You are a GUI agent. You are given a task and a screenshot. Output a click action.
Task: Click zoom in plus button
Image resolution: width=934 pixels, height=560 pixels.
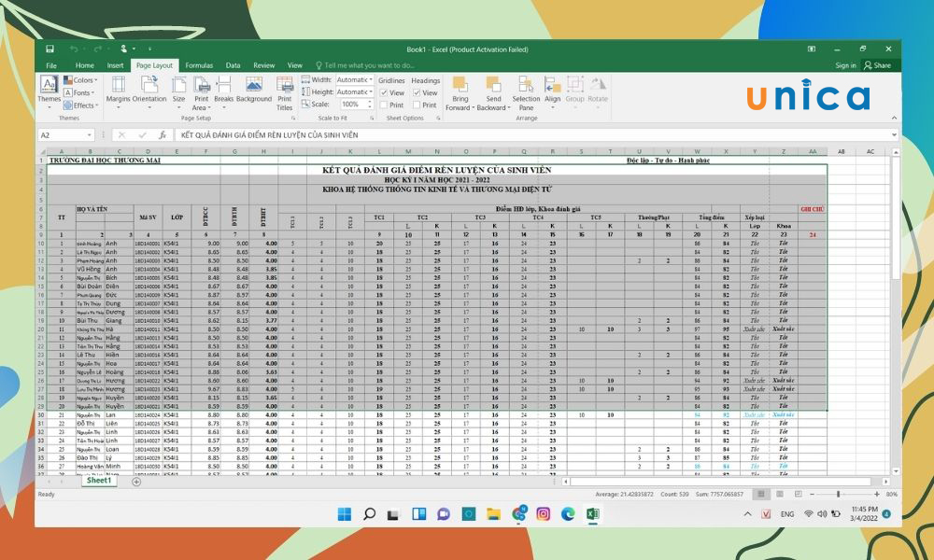tap(877, 494)
